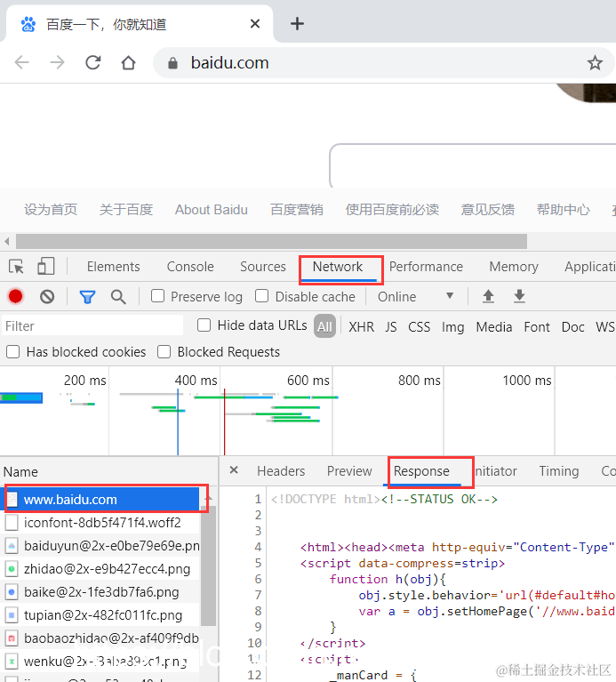Image resolution: width=616 pixels, height=682 pixels.
Task: Open the Preview tab
Action: click(x=349, y=471)
